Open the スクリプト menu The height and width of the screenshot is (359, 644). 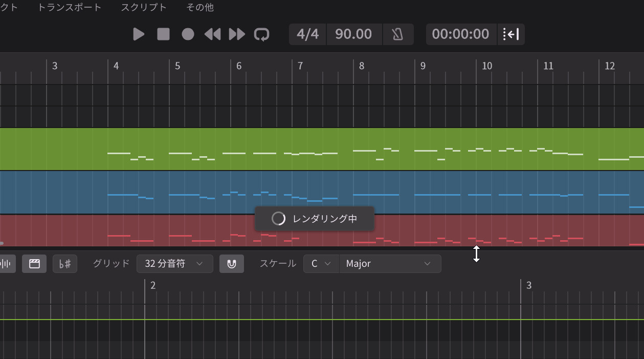click(144, 7)
